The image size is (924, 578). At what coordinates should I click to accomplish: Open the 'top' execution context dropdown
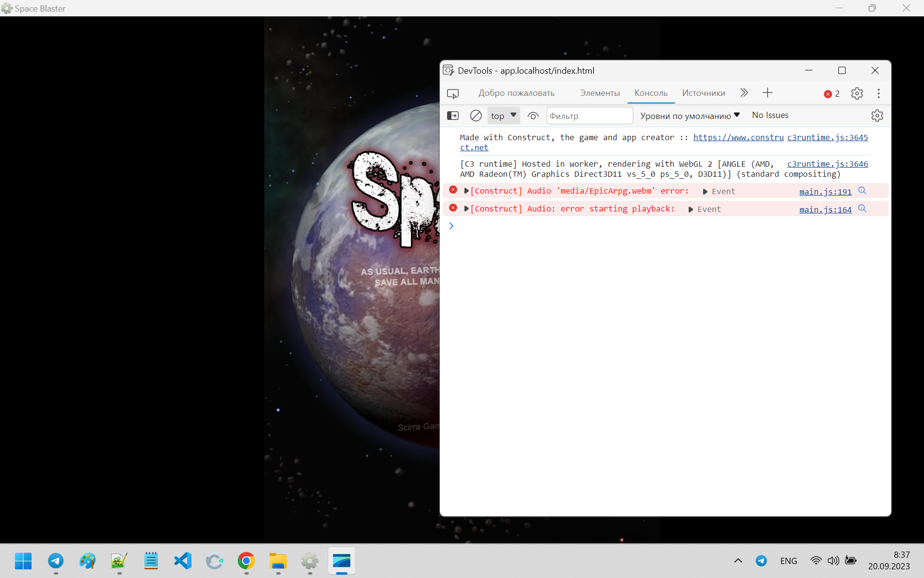pos(503,116)
